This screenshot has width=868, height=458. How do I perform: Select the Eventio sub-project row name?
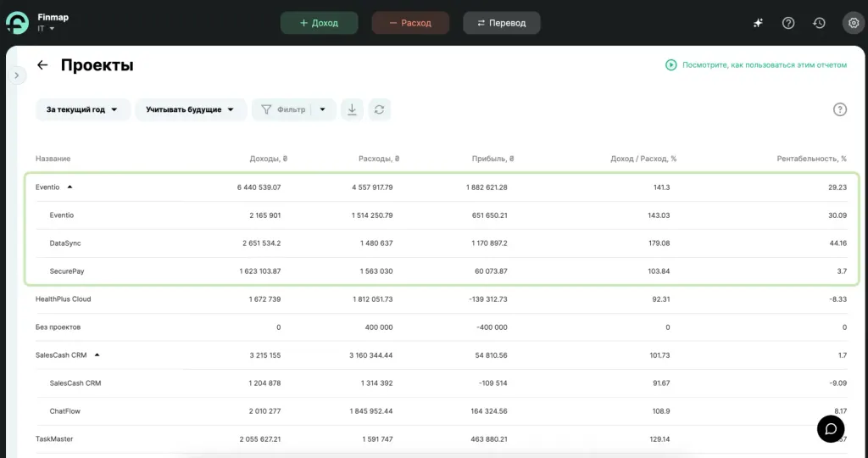click(x=61, y=215)
